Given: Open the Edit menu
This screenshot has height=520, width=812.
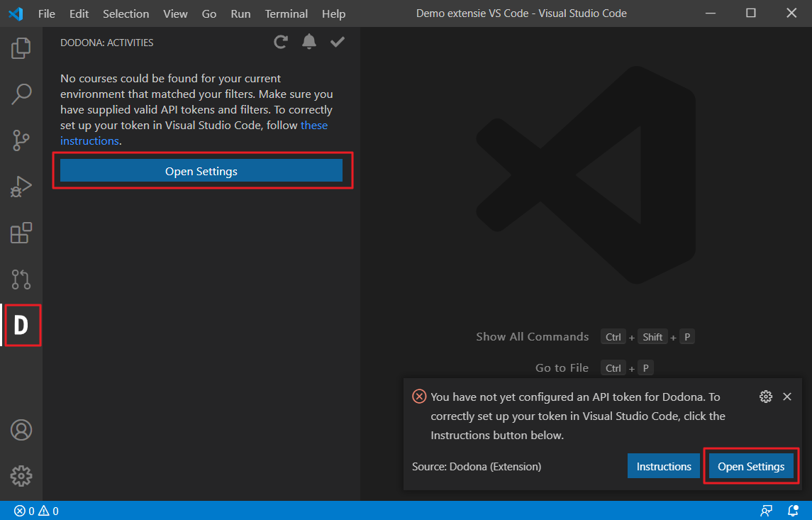Looking at the screenshot, I should 79,14.
